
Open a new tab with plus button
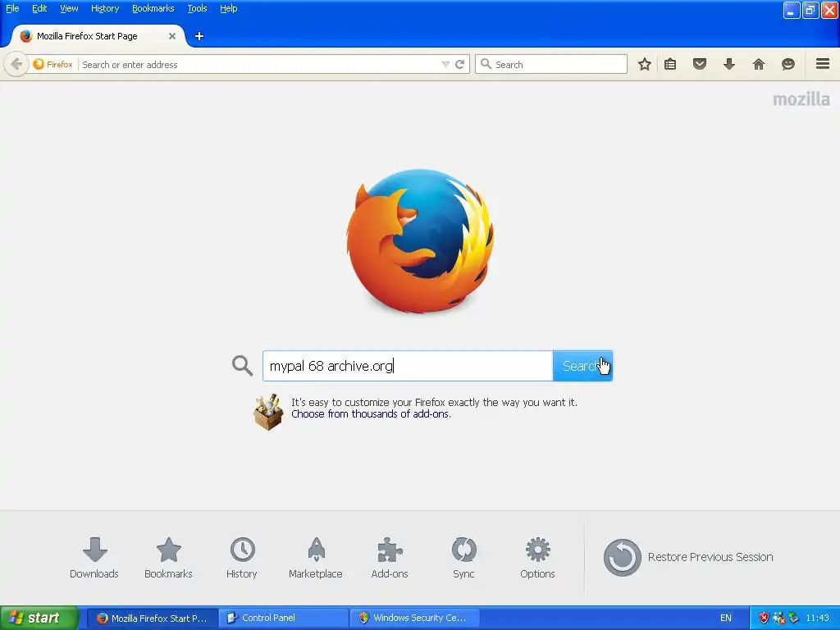(x=199, y=36)
